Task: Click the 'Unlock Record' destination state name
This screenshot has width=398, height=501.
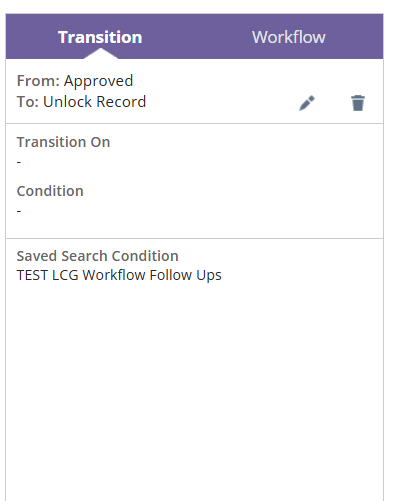Action: click(x=95, y=102)
